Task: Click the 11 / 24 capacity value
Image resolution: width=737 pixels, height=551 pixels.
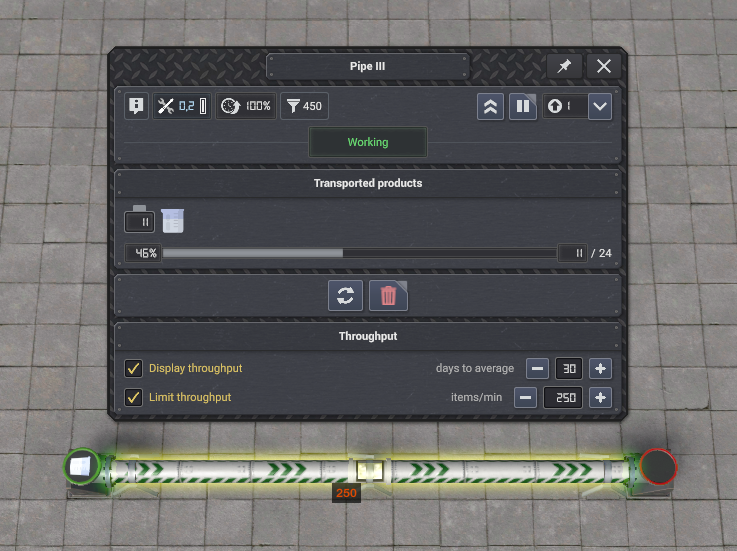Action: [585, 253]
